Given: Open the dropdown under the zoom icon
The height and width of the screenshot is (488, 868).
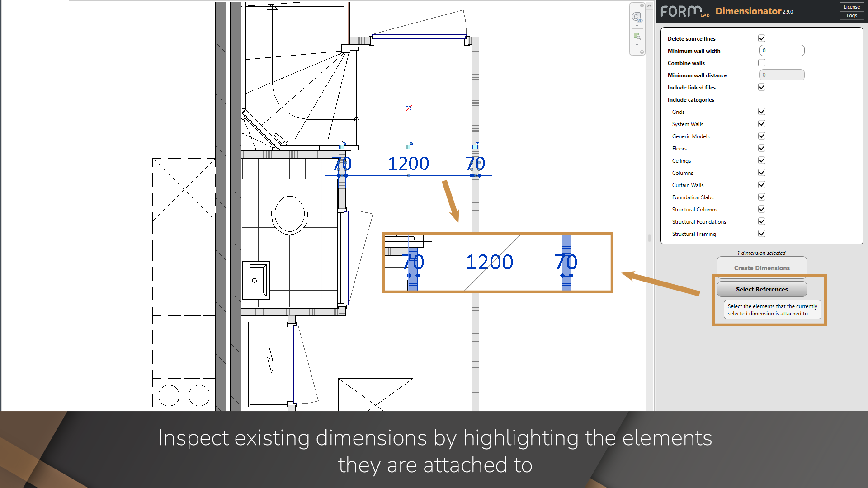Looking at the screenshot, I should point(637,45).
